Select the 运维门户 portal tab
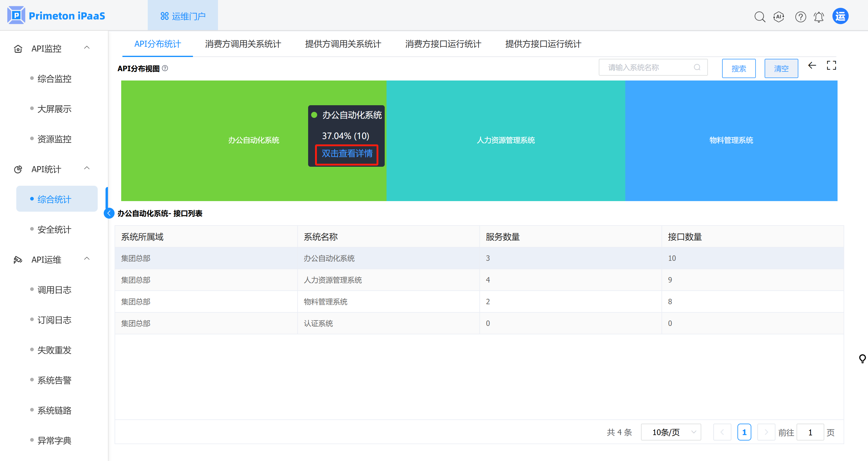Image resolution: width=868 pixels, height=461 pixels. point(183,16)
